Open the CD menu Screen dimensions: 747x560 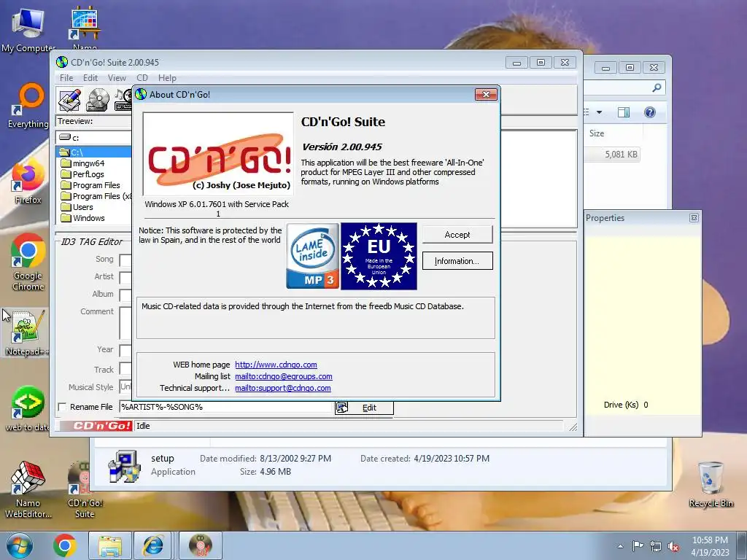(142, 77)
